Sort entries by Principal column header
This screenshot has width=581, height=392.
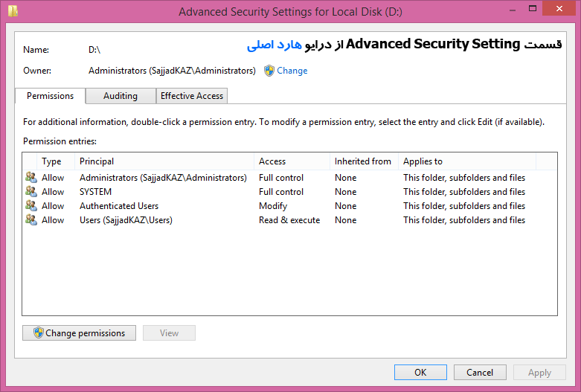tap(164, 161)
